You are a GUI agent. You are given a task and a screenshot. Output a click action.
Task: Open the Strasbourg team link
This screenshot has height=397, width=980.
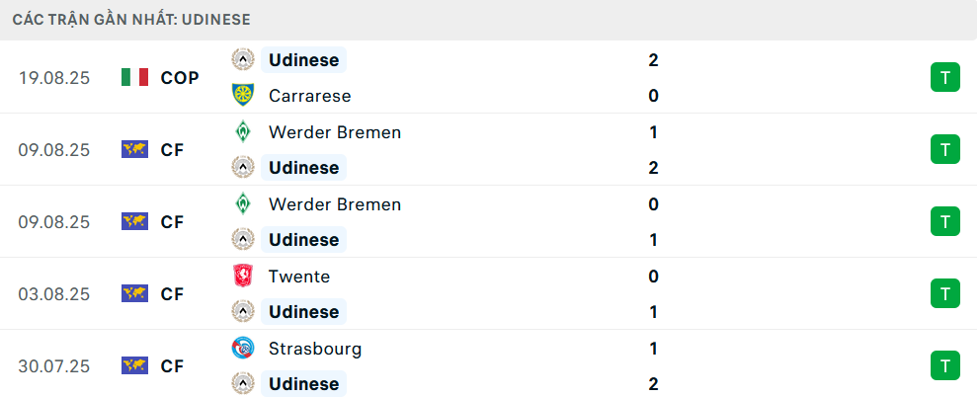[314, 349]
